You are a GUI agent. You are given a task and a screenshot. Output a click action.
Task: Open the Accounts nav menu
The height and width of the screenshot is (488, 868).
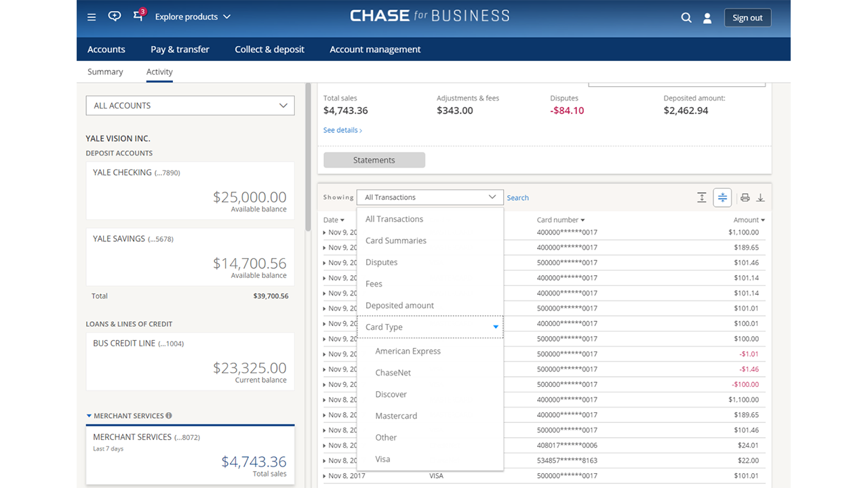click(106, 49)
